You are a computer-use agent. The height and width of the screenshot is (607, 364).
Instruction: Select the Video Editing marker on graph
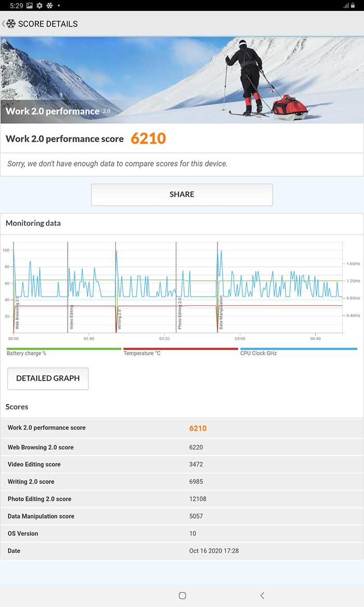pyautogui.click(x=71, y=317)
